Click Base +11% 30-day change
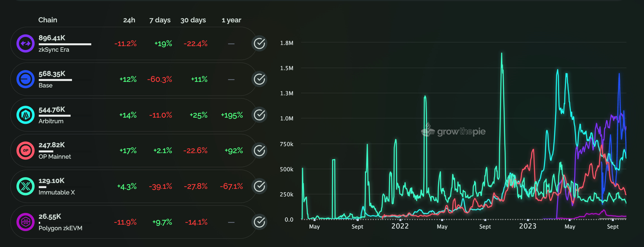The height and width of the screenshot is (247, 644). tap(199, 79)
